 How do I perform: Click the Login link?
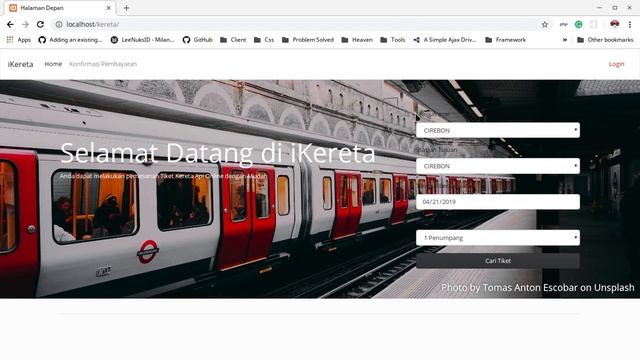click(616, 64)
